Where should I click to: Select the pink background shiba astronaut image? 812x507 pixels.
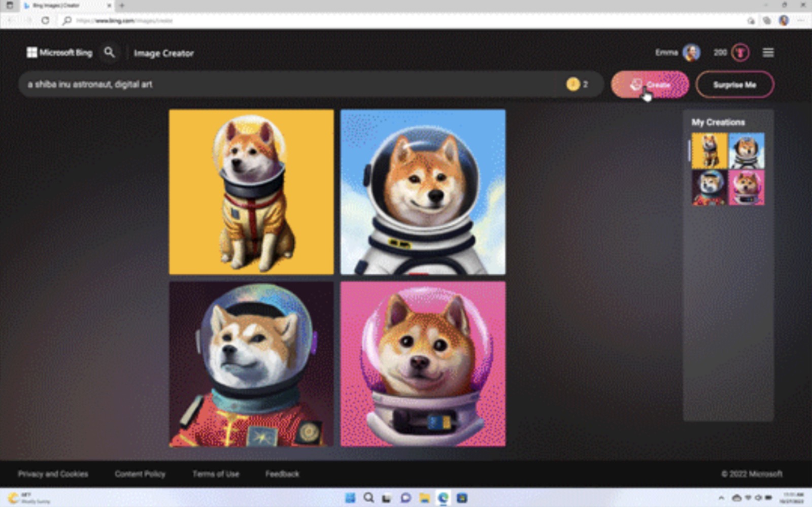pos(423,364)
